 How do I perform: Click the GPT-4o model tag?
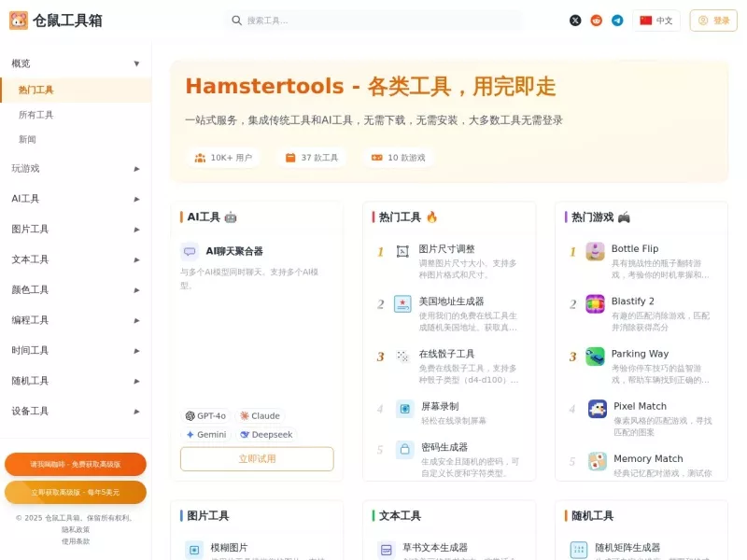(x=205, y=416)
